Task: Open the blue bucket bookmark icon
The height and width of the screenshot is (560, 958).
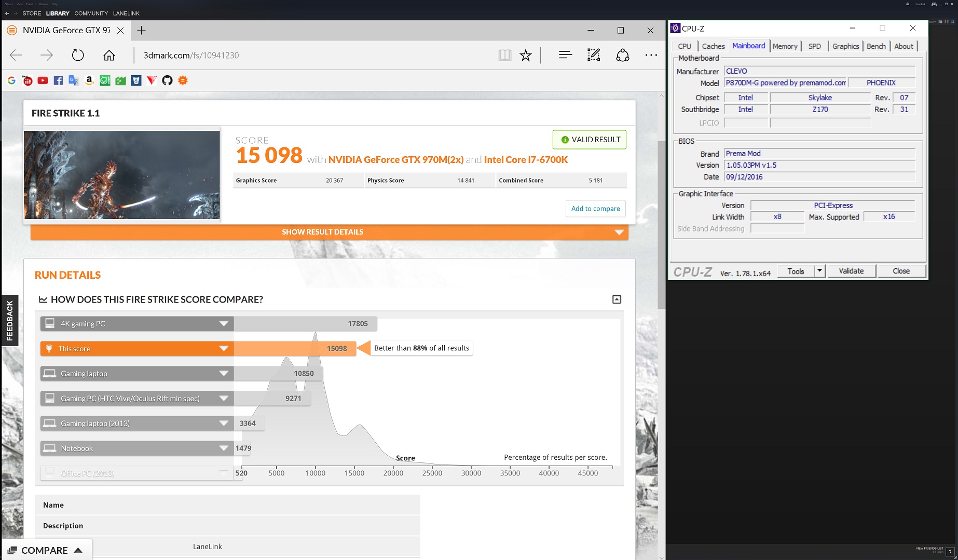Action: coord(136,80)
